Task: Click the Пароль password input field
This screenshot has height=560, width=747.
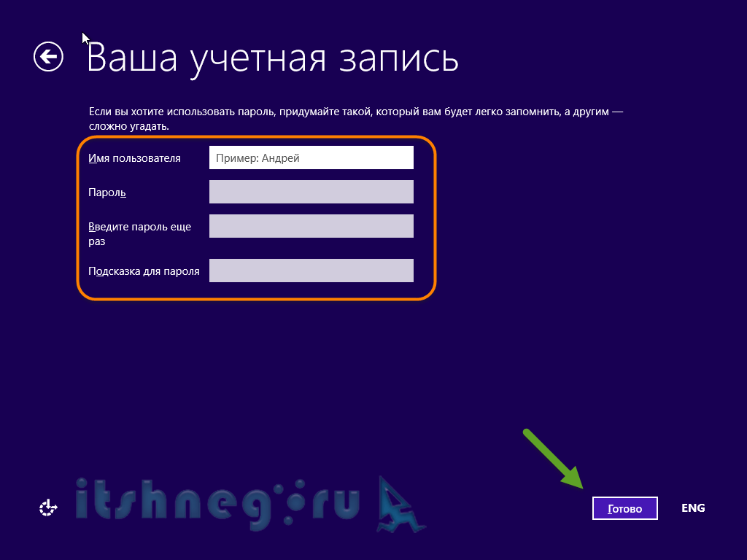Action: pos(311,192)
